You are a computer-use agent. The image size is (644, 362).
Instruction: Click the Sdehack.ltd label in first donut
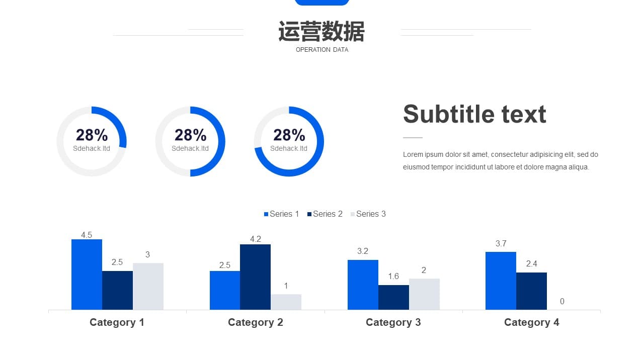tap(92, 148)
